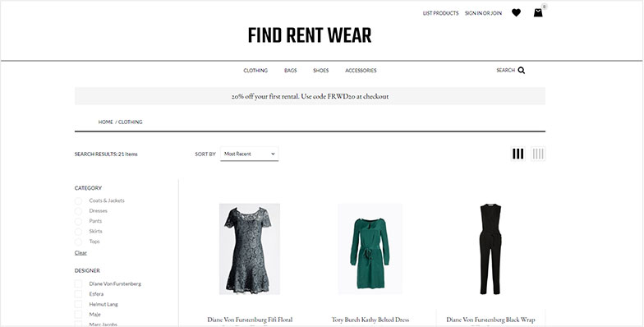This screenshot has height=327, width=644.
Task: Open the green belted dress thumbnail
Action: point(370,249)
